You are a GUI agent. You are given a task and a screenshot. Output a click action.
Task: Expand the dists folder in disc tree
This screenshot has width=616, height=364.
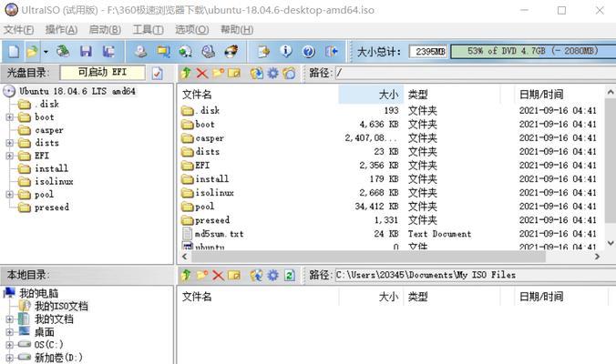pos(10,143)
